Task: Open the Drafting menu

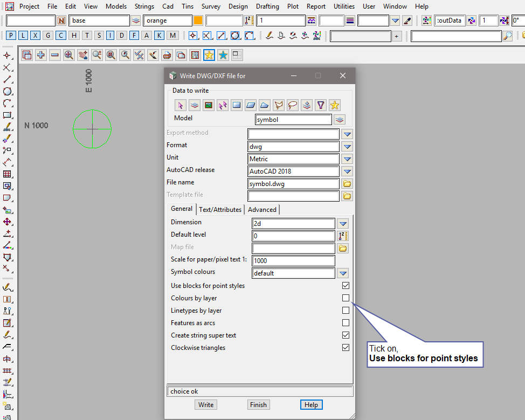Action: [268, 6]
